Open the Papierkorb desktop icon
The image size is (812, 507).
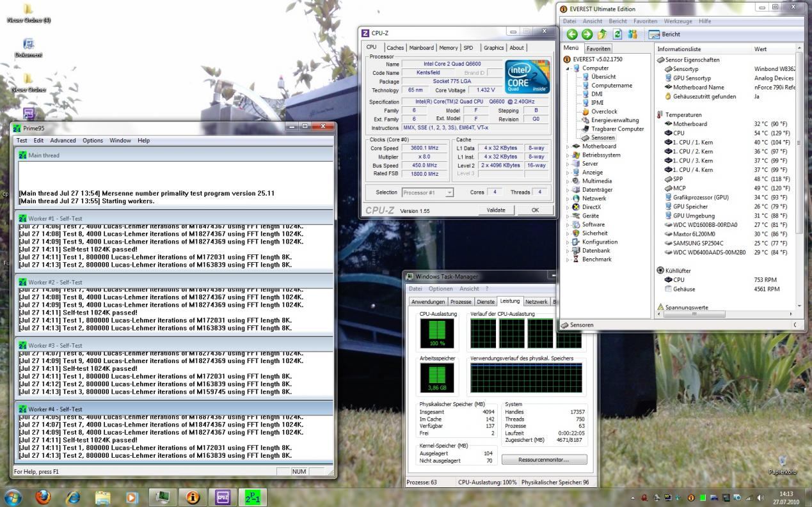coord(783,465)
